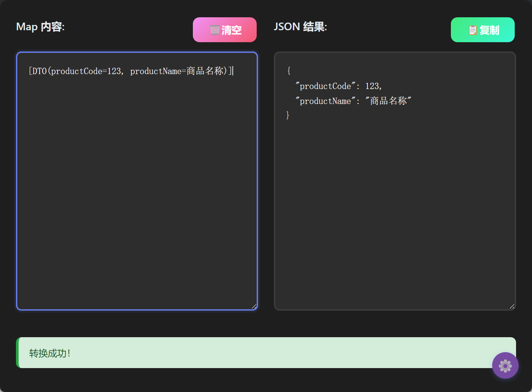Viewport: 532px width, 392px height.
Task: Click the 转换成功! status message
Action: [50, 353]
